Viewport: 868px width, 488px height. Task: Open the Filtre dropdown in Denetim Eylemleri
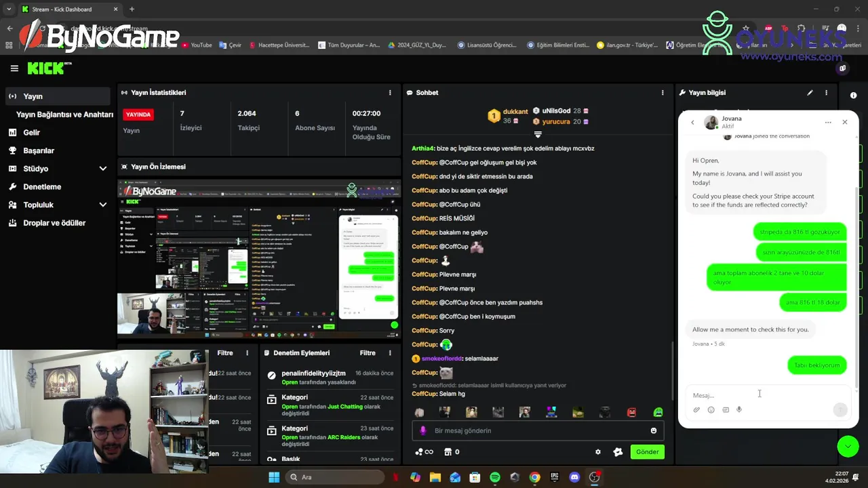[368, 353]
